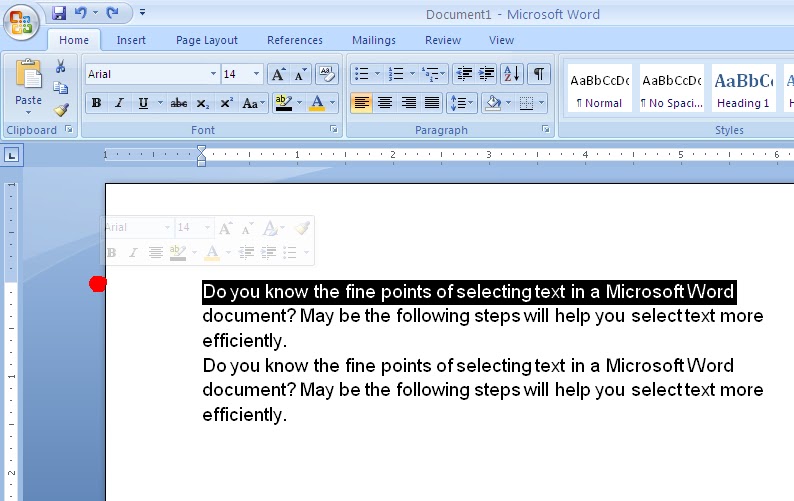Apply text highlight color in ribbon
This screenshot has width=794, height=501.
pyautogui.click(x=284, y=103)
